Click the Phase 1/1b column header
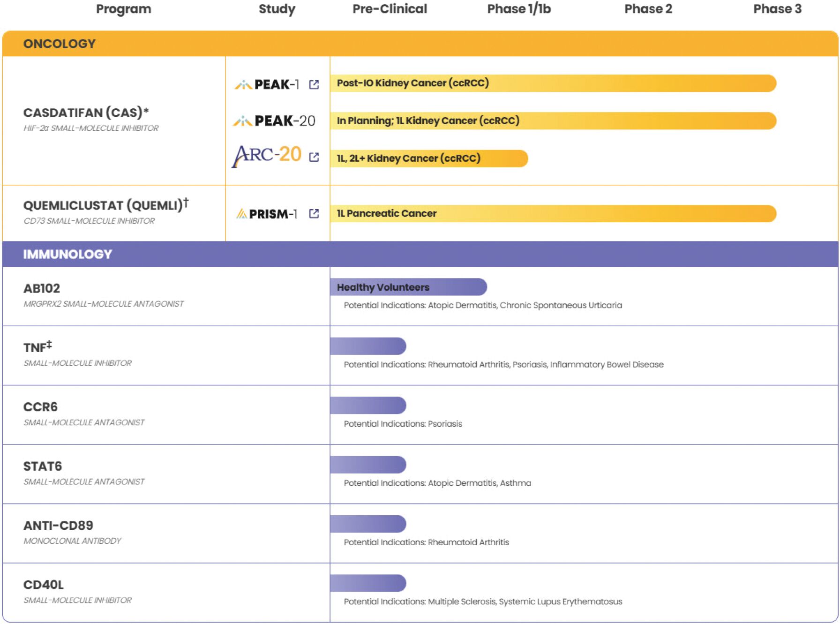This screenshot has width=840, height=624. (519, 9)
